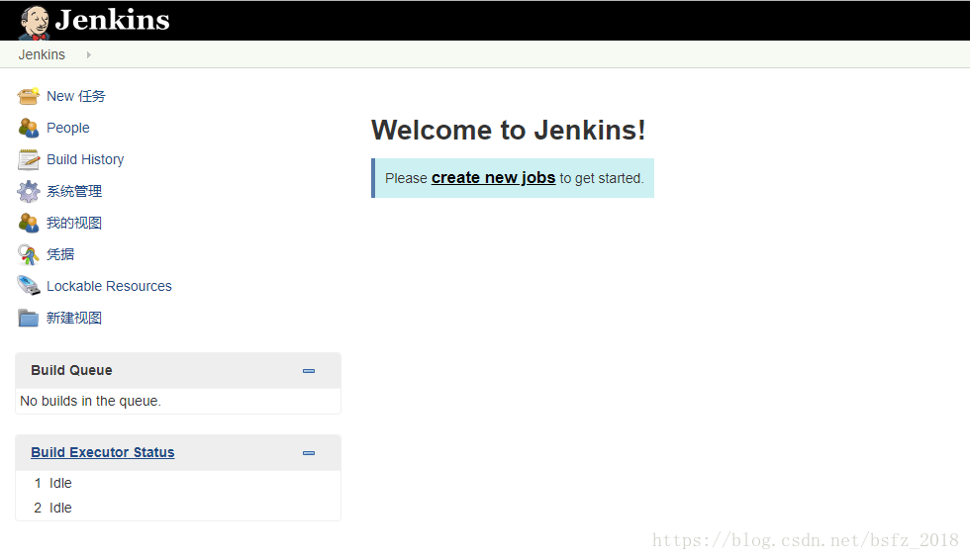The width and height of the screenshot is (970, 560).
Task: Click the 系统管理 gear icon
Action: 29,192
